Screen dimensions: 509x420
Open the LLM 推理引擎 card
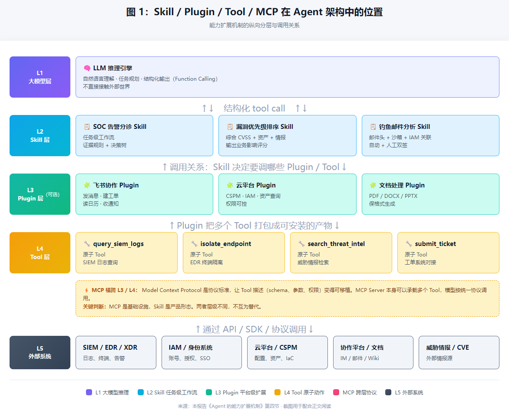coord(287,77)
